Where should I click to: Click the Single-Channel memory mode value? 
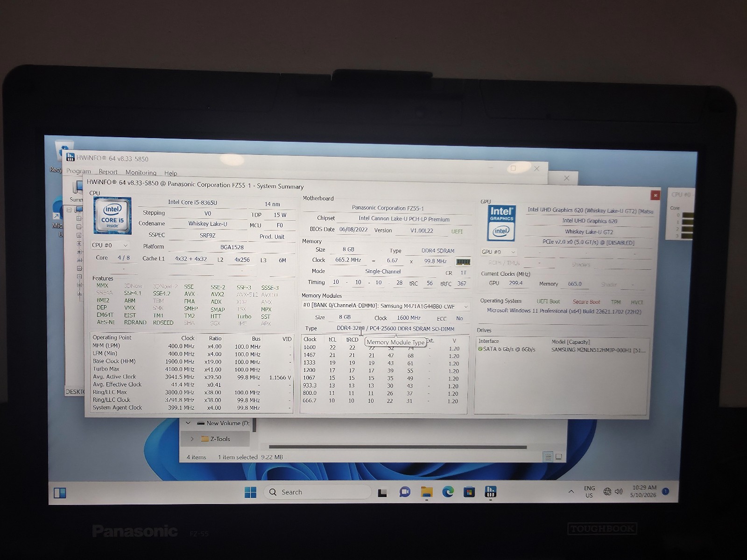[x=383, y=271]
